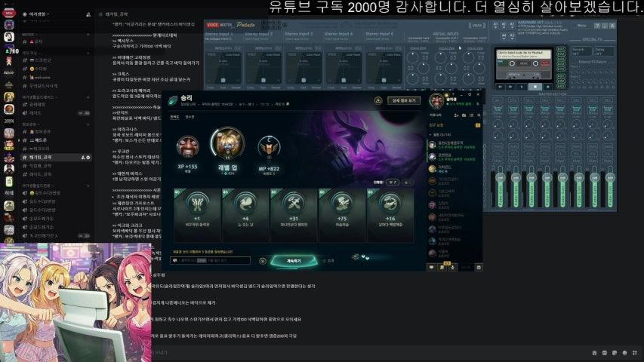
Task: Open the A5 hardware out dropdown
Action: coord(512,36)
